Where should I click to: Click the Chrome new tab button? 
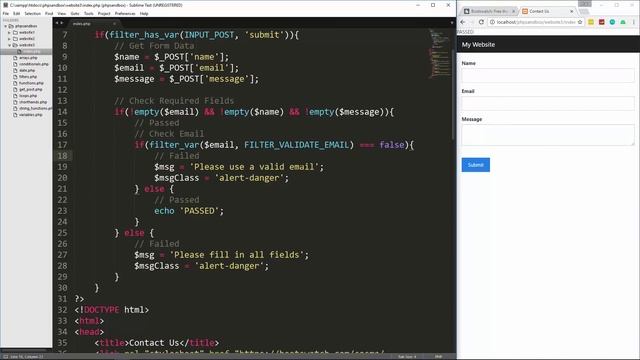click(x=584, y=11)
